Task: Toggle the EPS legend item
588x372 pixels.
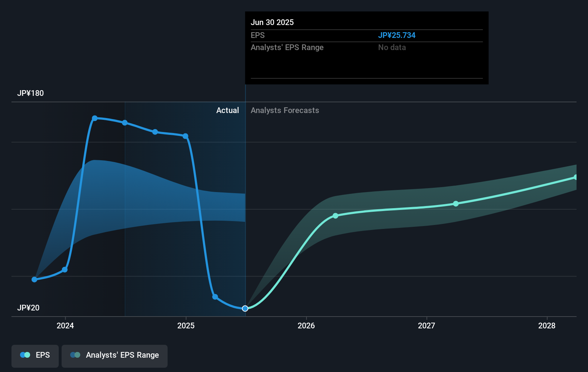Action: coord(35,356)
